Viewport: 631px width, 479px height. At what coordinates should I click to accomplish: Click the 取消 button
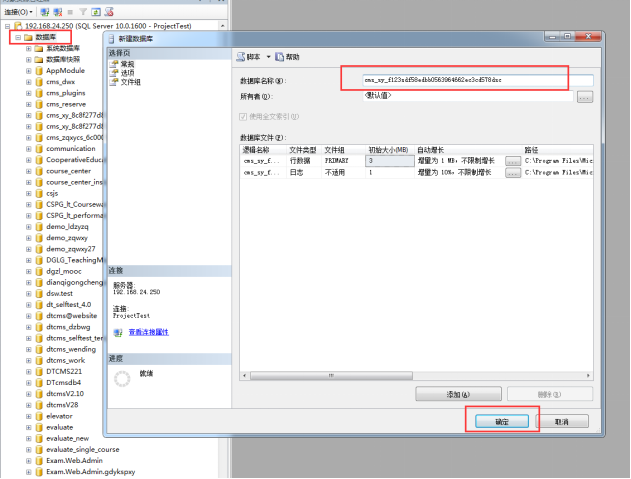pyautogui.click(x=563, y=422)
